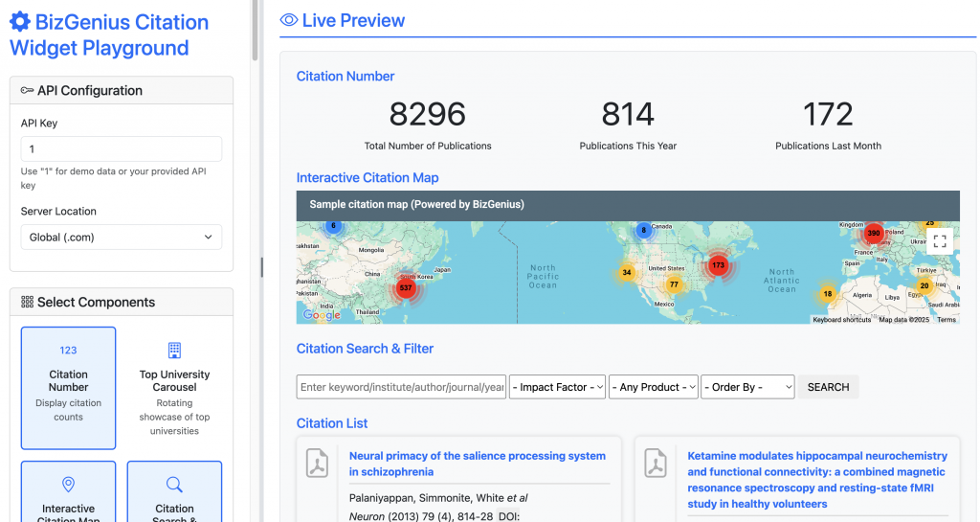Click the Interactive Citation Map heading in preview
Image resolution: width=980 pixels, height=522 pixels.
[367, 177]
